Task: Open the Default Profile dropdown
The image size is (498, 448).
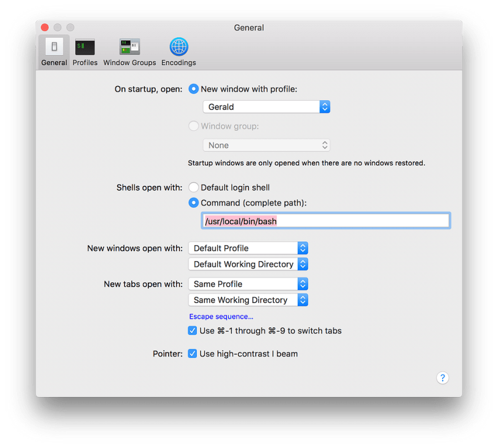Action: (248, 248)
